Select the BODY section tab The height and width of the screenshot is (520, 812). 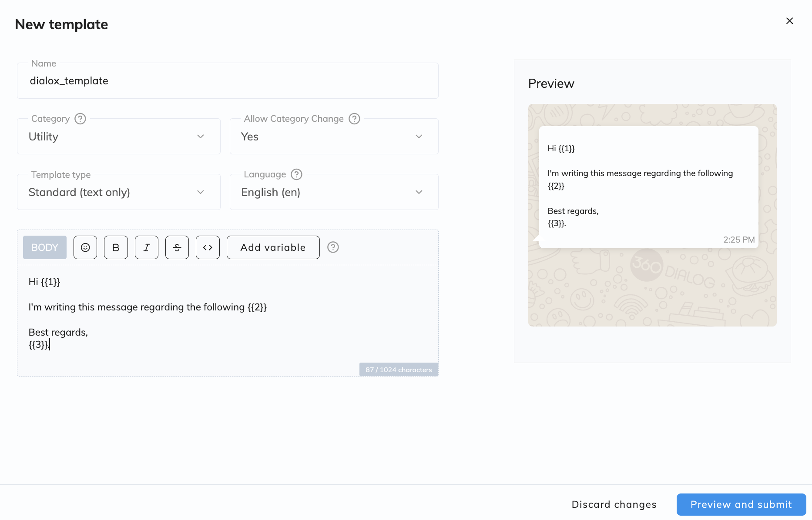click(x=45, y=247)
